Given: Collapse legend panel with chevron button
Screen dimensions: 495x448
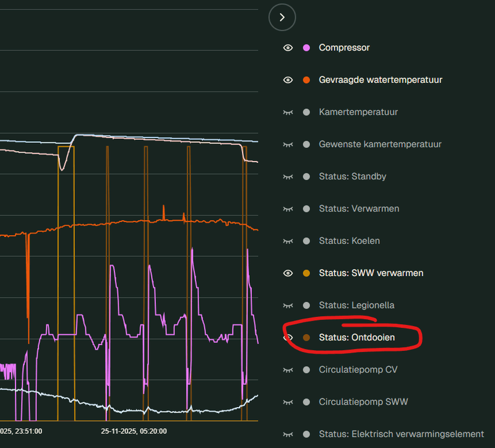Looking at the screenshot, I should pyautogui.click(x=282, y=17).
